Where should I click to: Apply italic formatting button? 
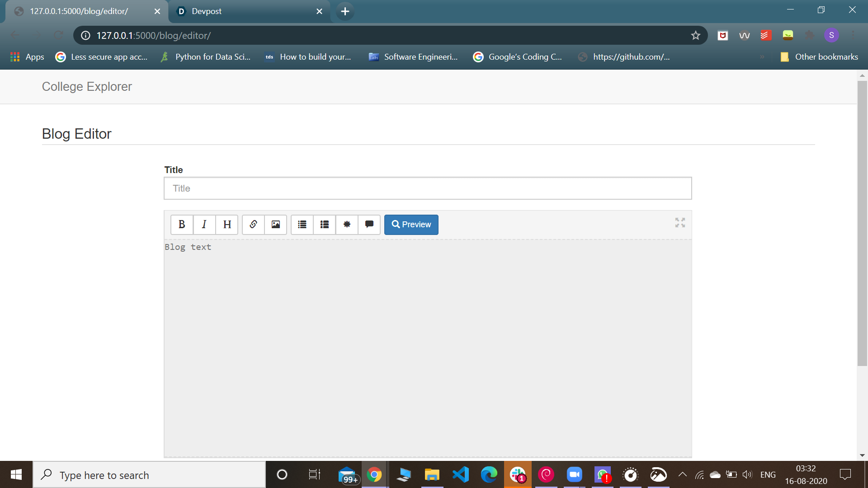pos(204,225)
